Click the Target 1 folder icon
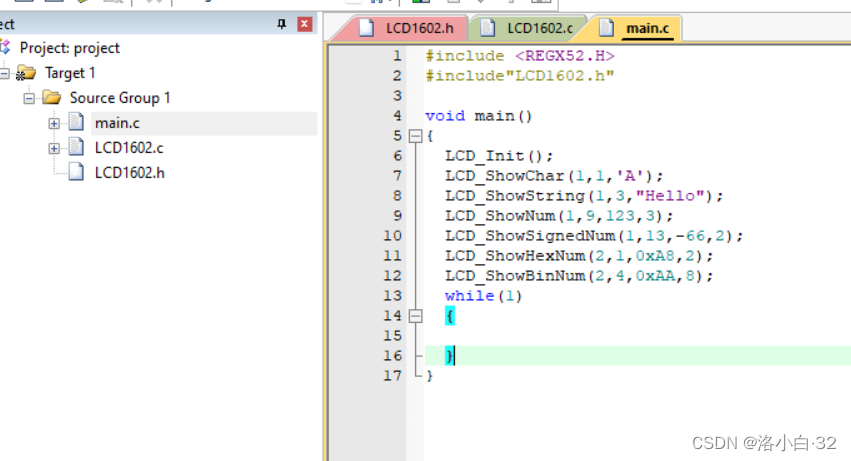 click(26, 73)
